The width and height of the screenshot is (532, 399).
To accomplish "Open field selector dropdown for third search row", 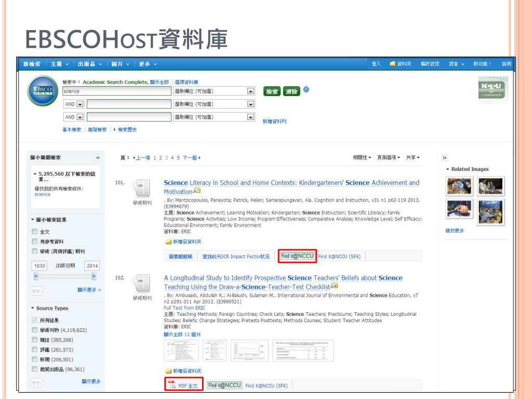I will click(251, 117).
